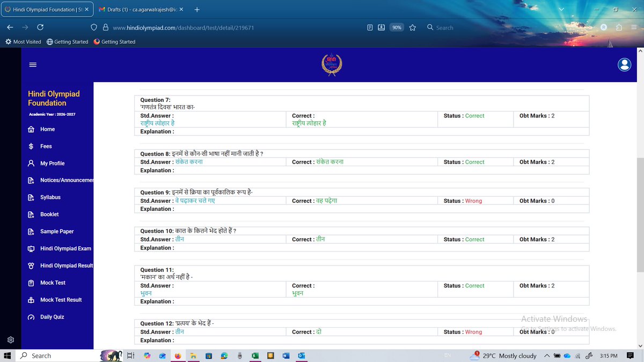Viewport: 644px width, 362px height.
Task: Open the hamburger menu in site header
Action: 33,65
